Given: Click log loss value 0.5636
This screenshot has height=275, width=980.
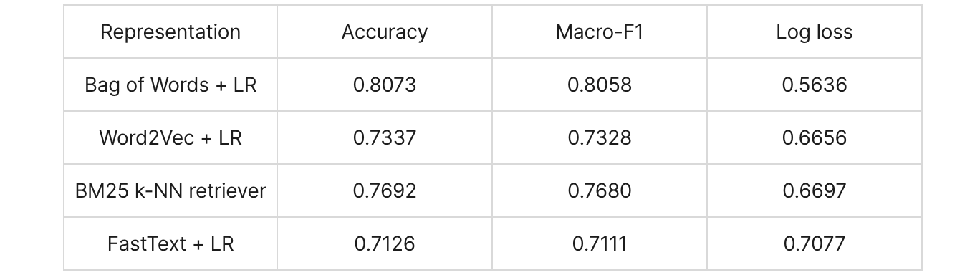Looking at the screenshot, I should 815,85.
